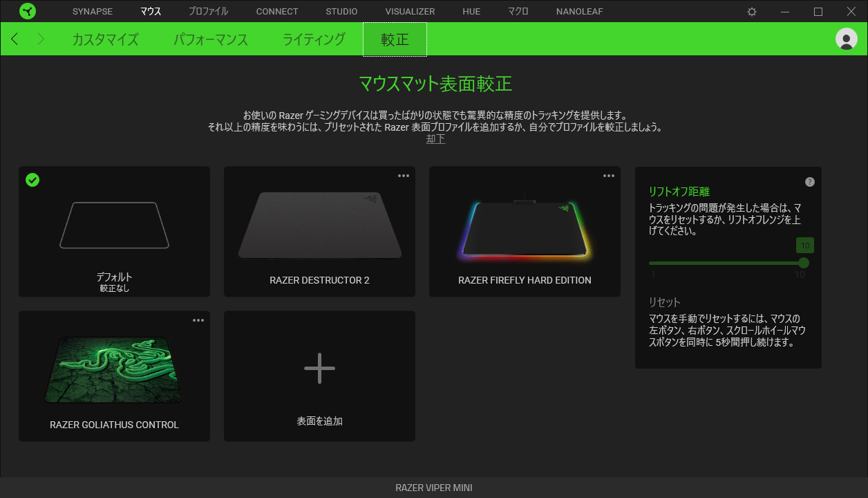Select the デフォルト surface card
The height and width of the screenshot is (498, 868).
[114, 232]
